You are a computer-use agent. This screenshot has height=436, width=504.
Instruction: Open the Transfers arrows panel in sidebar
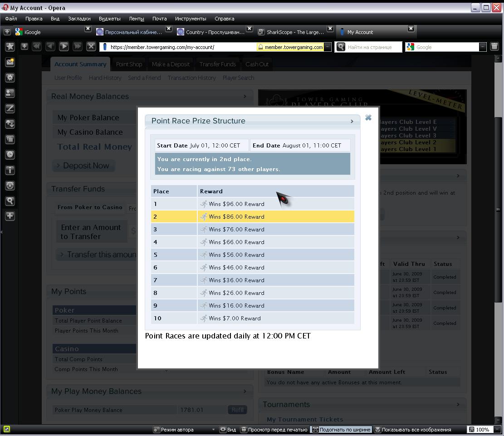point(10,124)
